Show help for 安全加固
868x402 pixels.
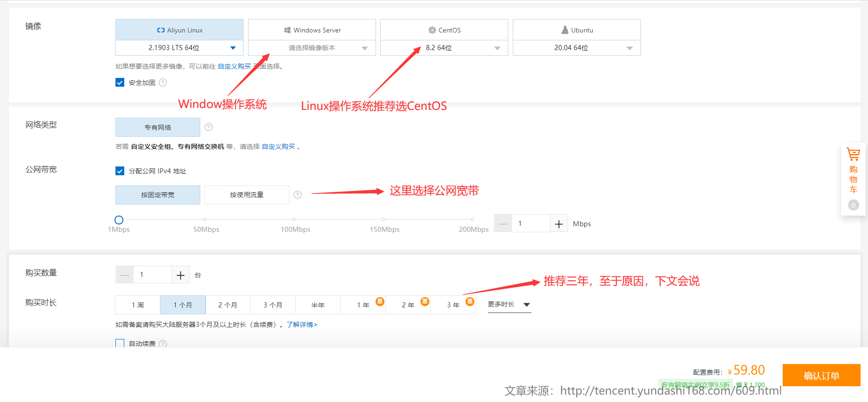[163, 83]
